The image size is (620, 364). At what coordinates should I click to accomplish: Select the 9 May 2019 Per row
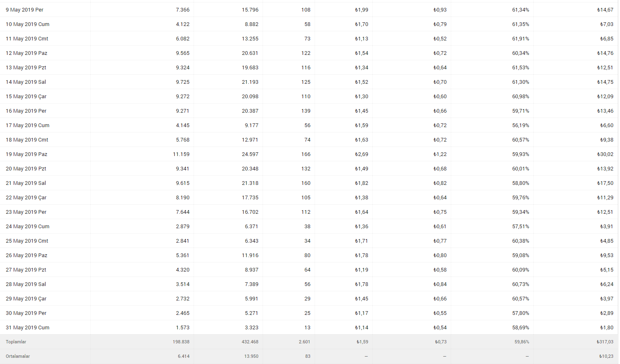(x=309, y=9)
